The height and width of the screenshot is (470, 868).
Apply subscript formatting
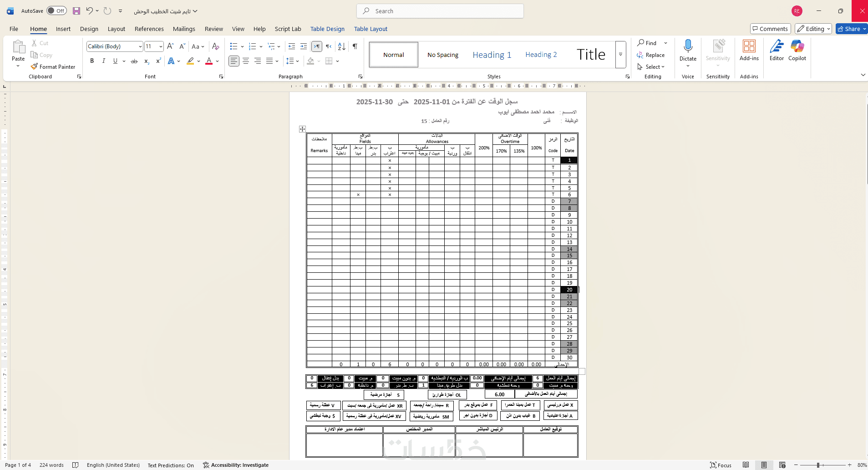tap(147, 61)
